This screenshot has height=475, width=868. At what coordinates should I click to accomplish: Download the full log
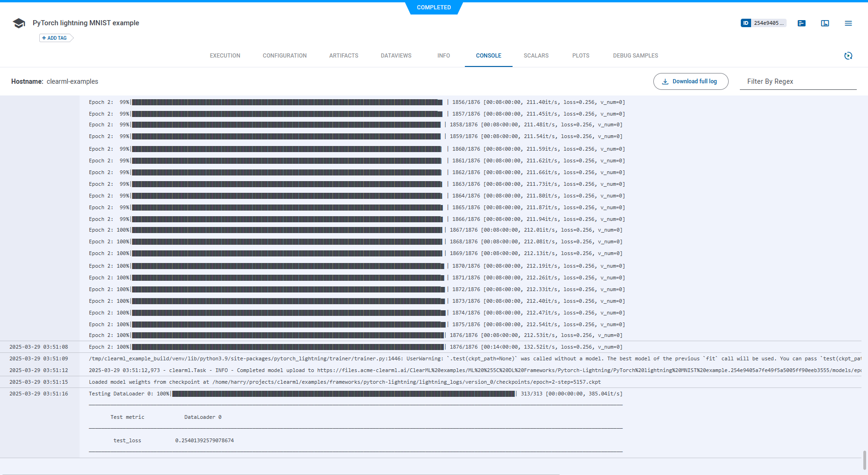point(690,81)
